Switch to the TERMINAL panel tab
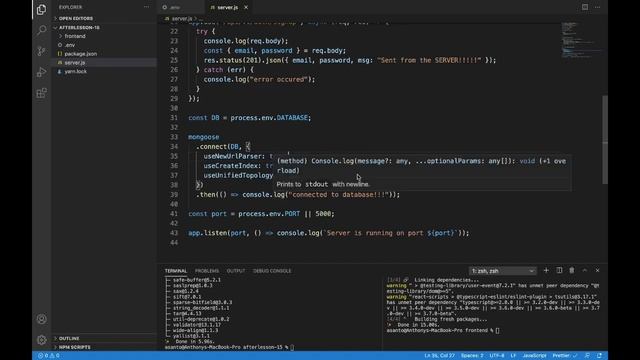Image resolution: width=640 pixels, height=360 pixels. (176, 271)
